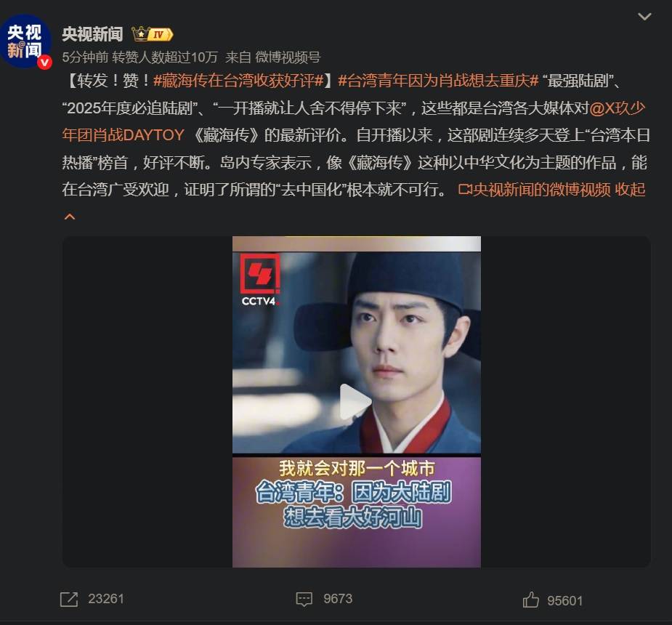Open 央视新闻的微博视频 video link

(534, 190)
